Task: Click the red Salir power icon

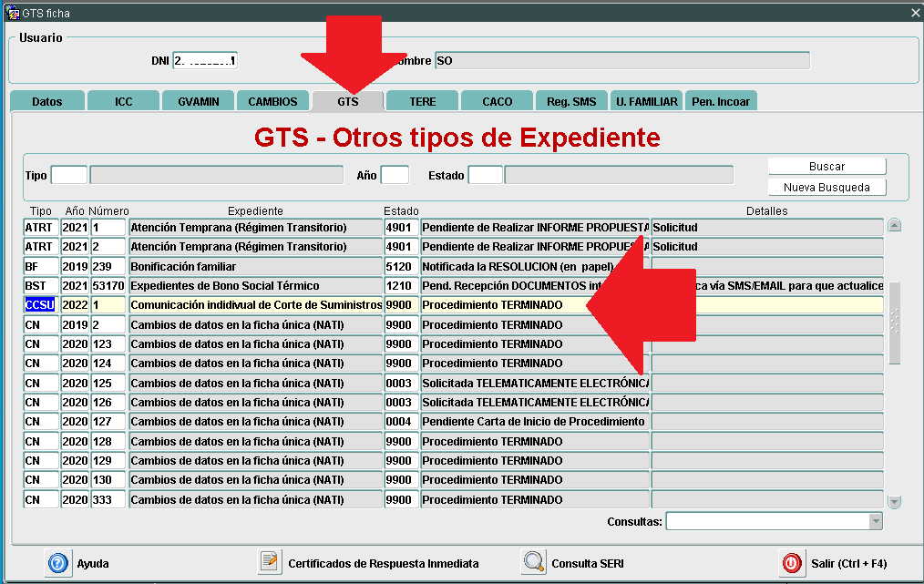Action: coord(792,563)
